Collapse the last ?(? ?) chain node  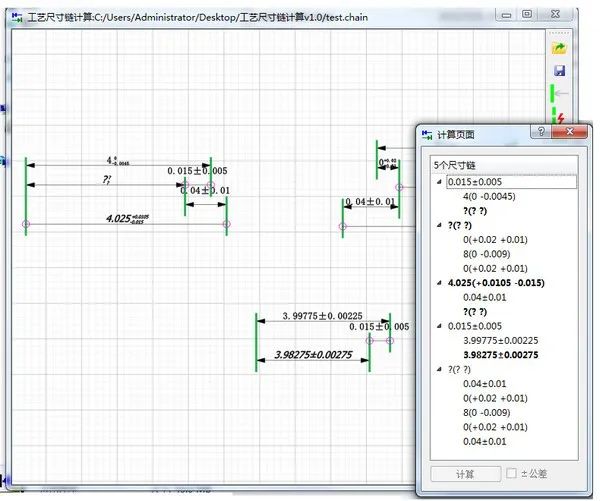tap(439, 369)
